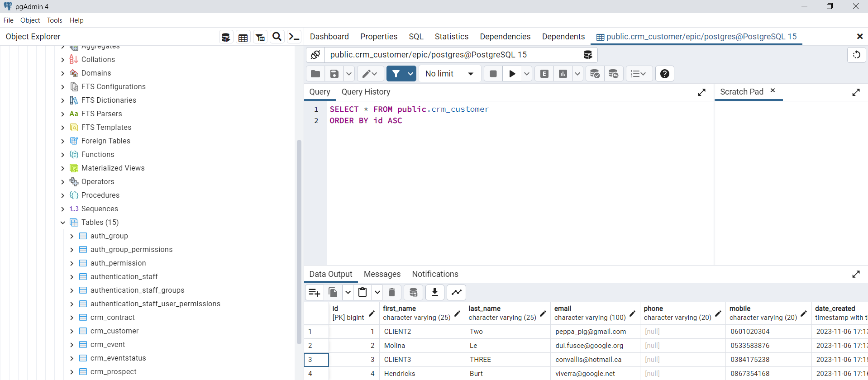The height and width of the screenshot is (380, 868).
Task: Open the Save File dropdown arrow
Action: [x=349, y=74]
